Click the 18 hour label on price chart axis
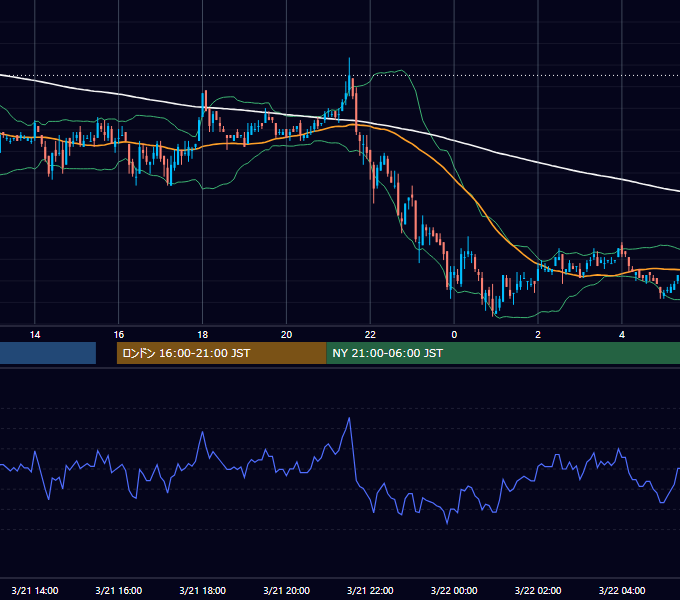Screen dimensions: 680x600 [x=203, y=335]
